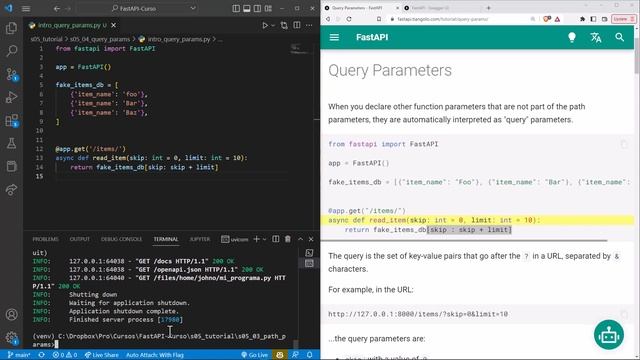The height and width of the screenshot is (360, 640).
Task: Open changes compare icon in editor toolbar
Action: point(284,25)
